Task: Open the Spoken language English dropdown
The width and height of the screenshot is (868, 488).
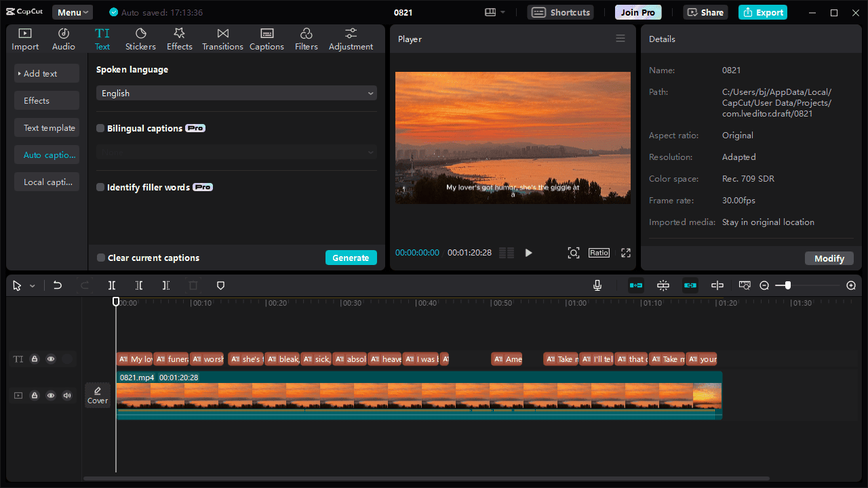Action: [x=237, y=93]
